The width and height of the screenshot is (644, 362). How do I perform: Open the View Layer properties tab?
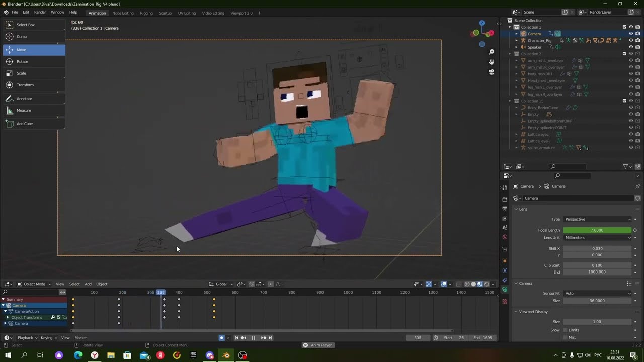click(x=505, y=218)
